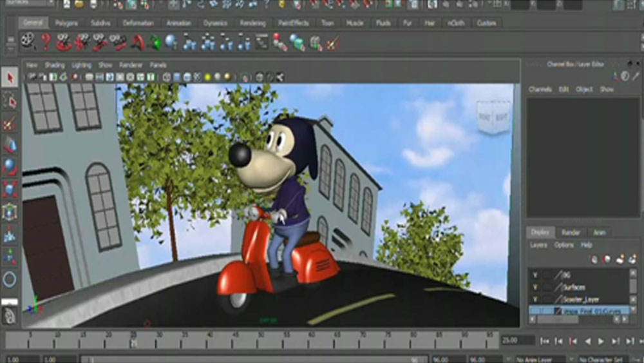Toggle display type box of Scooter_Layer
This screenshot has height=363, width=644.
pos(547,299)
